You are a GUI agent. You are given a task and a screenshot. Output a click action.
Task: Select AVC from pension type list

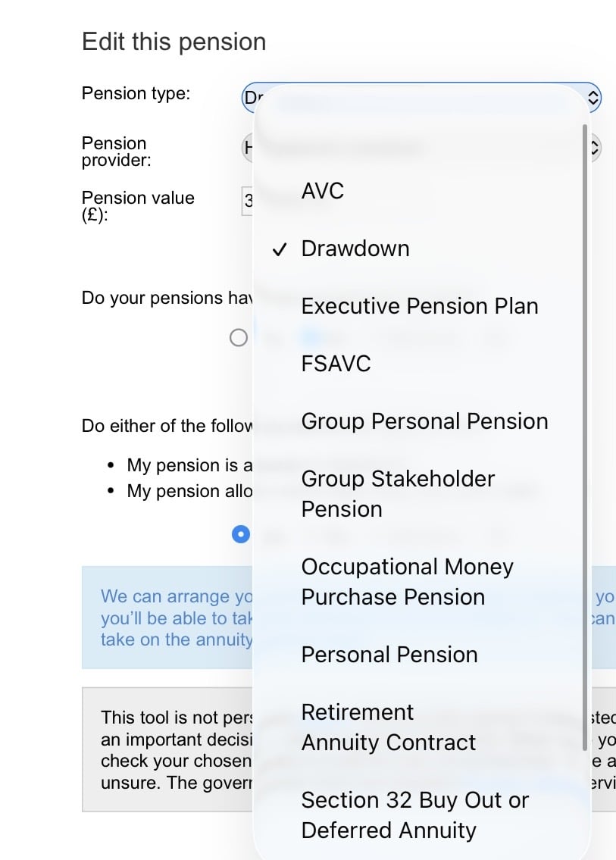[323, 191]
